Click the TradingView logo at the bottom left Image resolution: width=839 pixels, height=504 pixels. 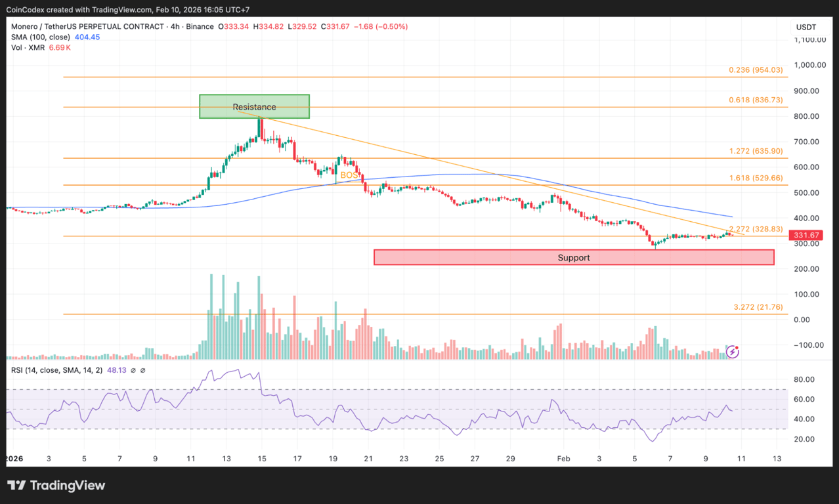[x=56, y=486]
